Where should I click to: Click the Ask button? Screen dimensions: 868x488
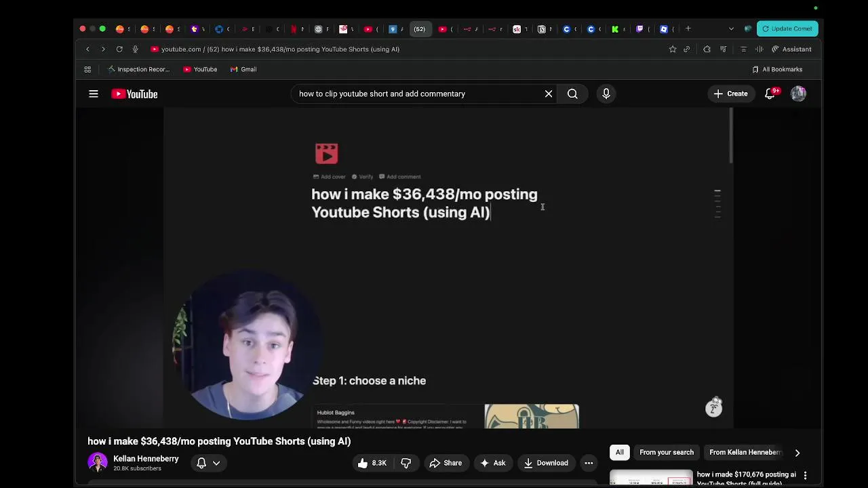click(x=493, y=463)
